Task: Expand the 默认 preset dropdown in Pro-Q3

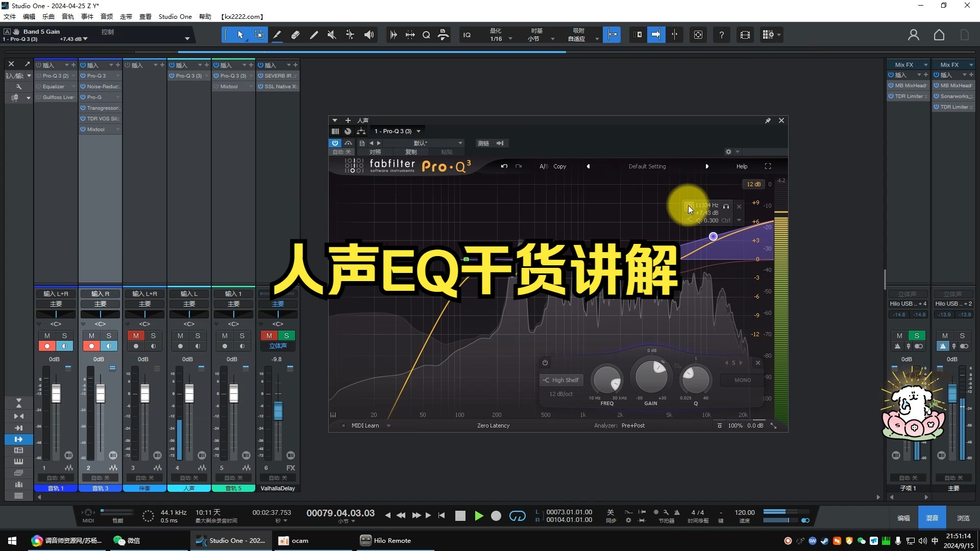Action: point(460,143)
